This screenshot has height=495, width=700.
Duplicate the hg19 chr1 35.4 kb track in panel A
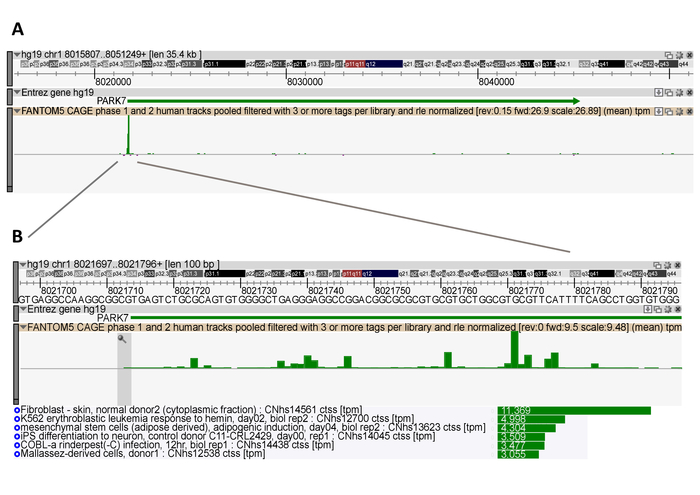point(668,55)
